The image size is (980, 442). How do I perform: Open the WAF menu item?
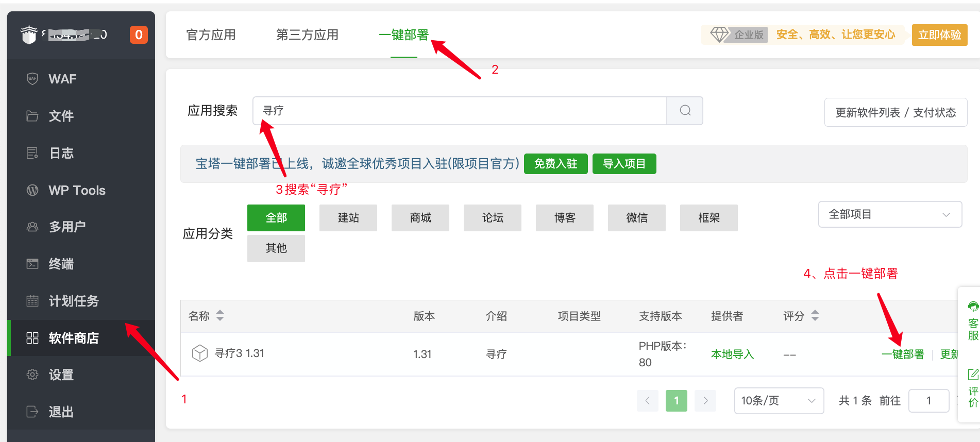81,79
